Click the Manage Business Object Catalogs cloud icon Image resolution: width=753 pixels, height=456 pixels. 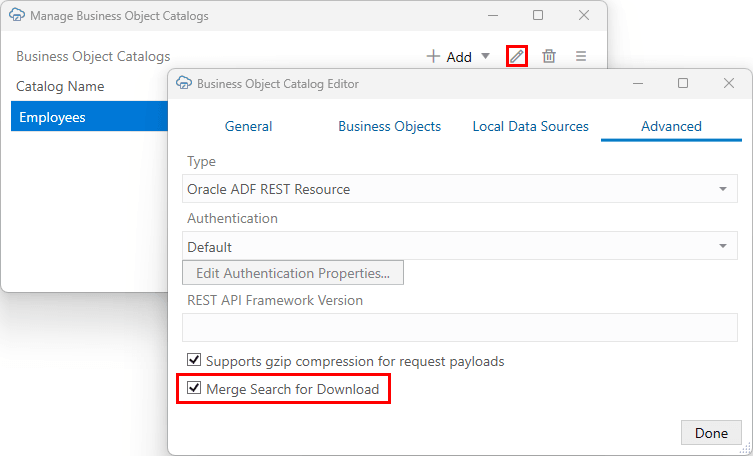click(x=17, y=16)
